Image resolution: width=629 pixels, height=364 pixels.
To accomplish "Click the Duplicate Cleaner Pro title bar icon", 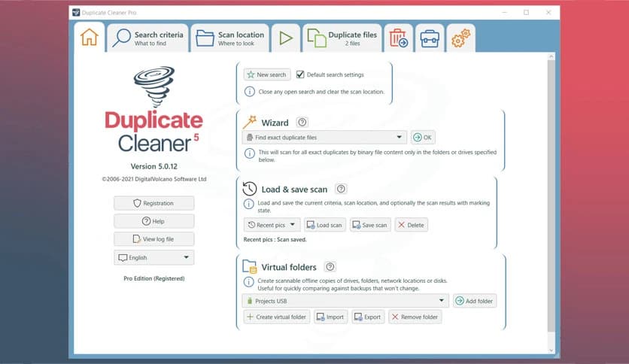I will 76,13.
